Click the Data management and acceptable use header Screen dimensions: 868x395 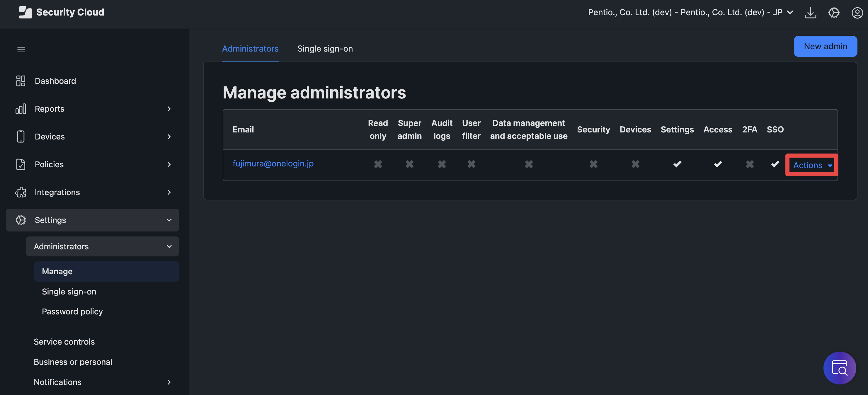click(529, 130)
